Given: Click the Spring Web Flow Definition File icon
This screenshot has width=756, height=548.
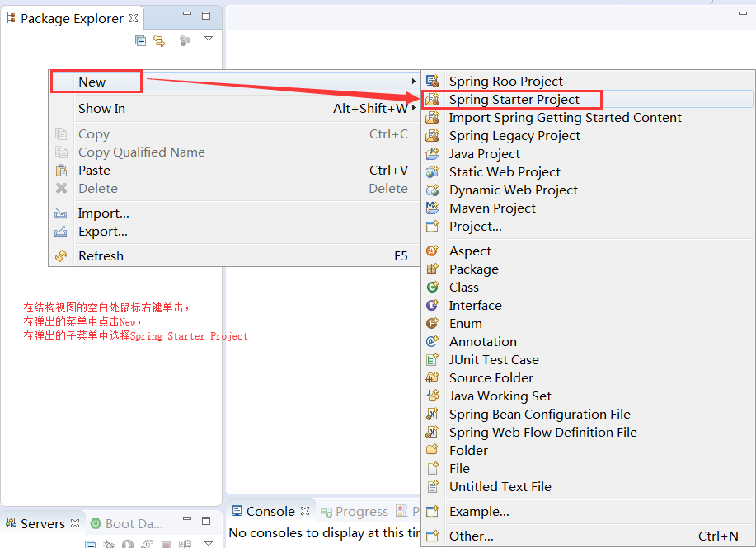Looking at the screenshot, I should [433, 433].
